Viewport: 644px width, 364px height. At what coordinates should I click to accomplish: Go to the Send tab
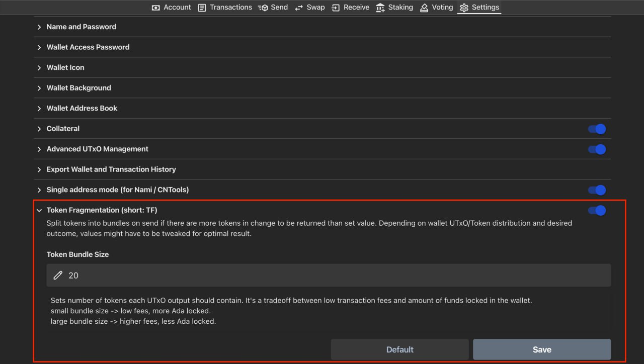click(x=273, y=8)
